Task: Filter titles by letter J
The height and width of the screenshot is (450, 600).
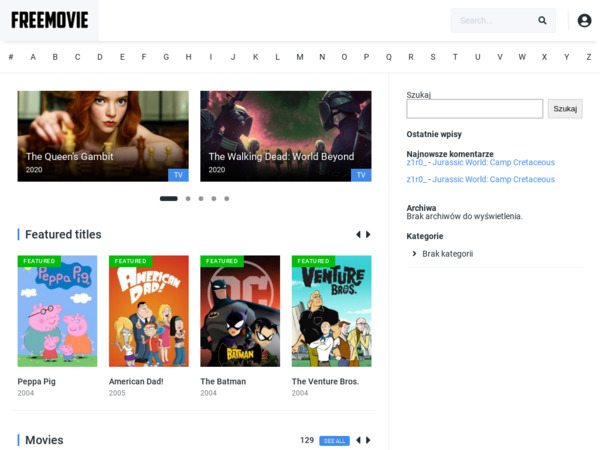Action: click(233, 57)
